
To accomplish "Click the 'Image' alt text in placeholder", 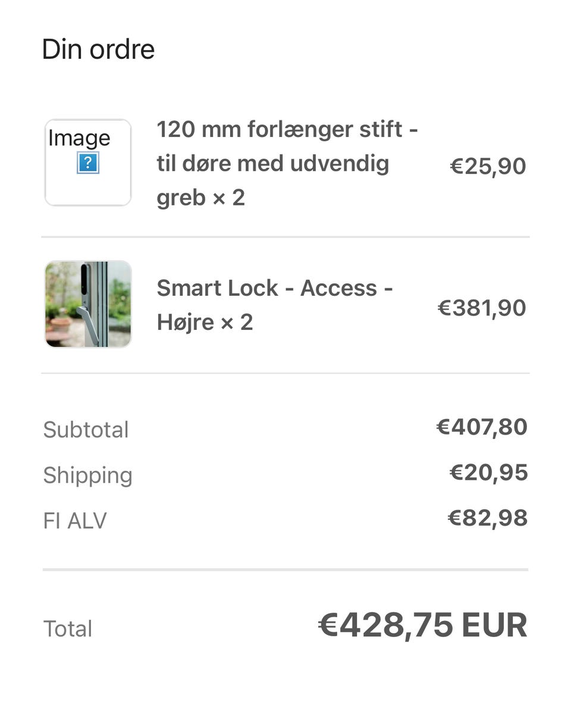I will [79, 138].
